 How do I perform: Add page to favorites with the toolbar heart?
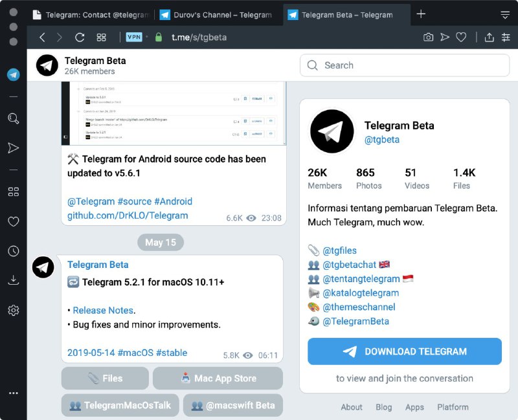pyautogui.click(x=461, y=37)
